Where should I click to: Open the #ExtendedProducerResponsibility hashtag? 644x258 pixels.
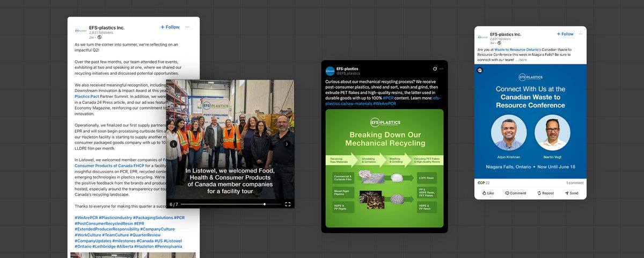[x=106, y=229]
